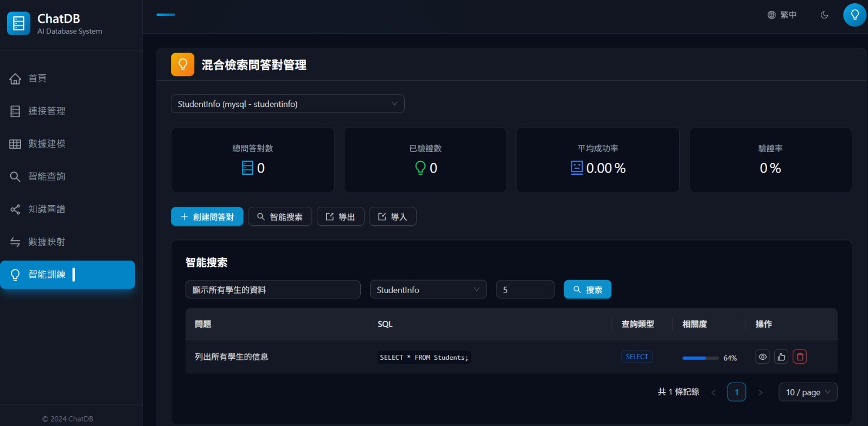Image resolution: width=868 pixels, height=426 pixels.
Task: Click the thumbs-up icon in the result row
Action: (781, 357)
